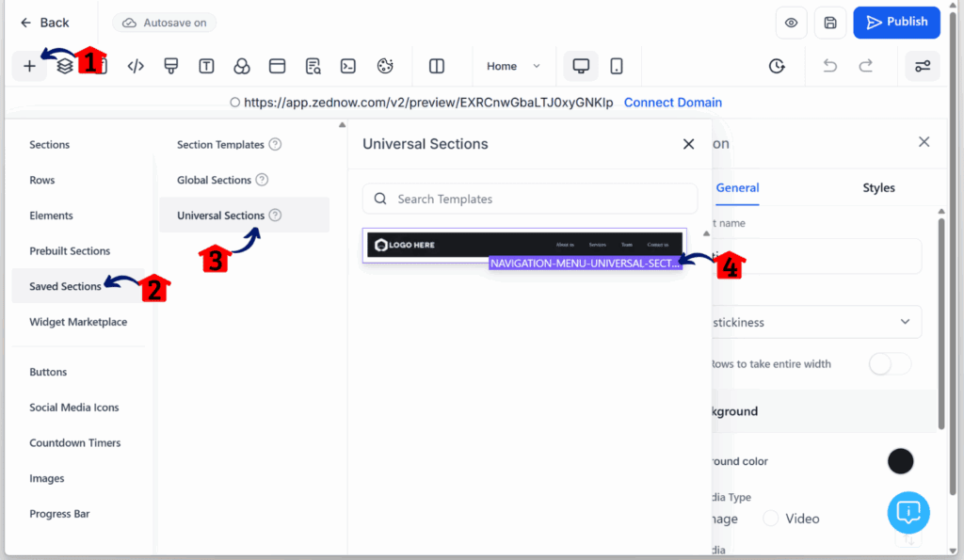This screenshot has height=560, width=964.
Task: Click help icon beside Universal Sections
Action: coord(275,216)
